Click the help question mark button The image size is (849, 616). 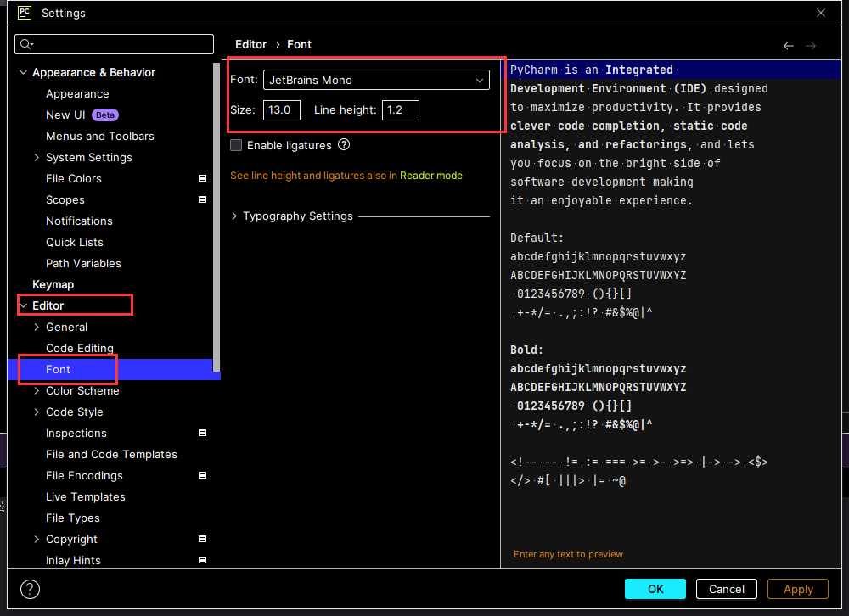click(x=31, y=589)
